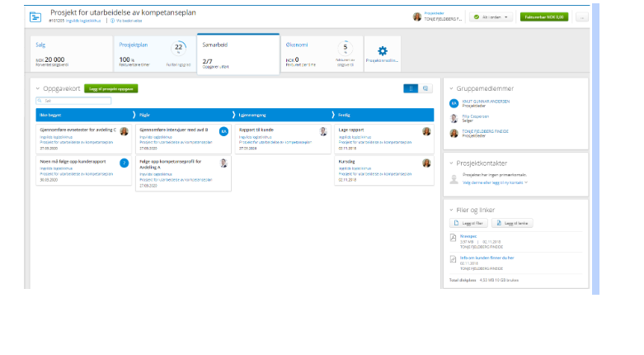This screenshot has height=355, width=644.
Task: Click the green 'Fakturerbar NOK 0,00' button
Action: click(x=544, y=17)
